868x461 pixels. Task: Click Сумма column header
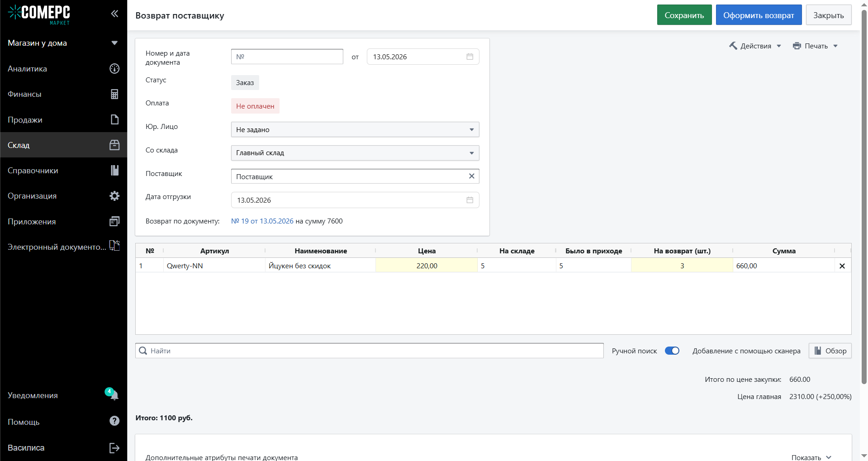pos(784,251)
